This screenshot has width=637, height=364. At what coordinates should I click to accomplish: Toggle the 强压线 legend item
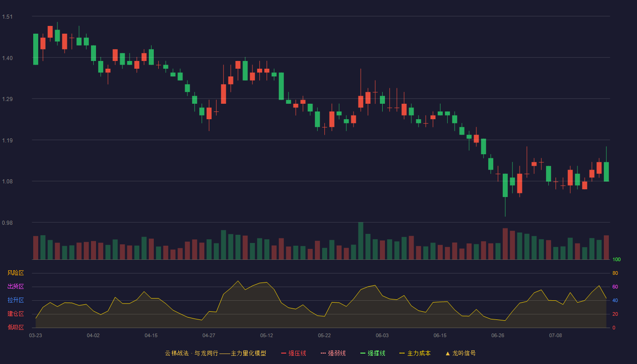(x=293, y=353)
